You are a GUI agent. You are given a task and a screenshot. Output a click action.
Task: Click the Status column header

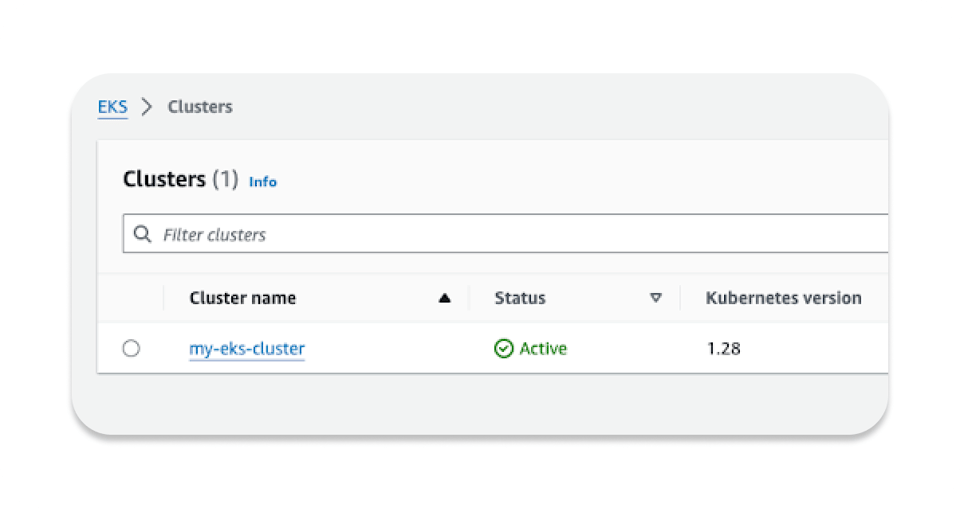click(520, 298)
